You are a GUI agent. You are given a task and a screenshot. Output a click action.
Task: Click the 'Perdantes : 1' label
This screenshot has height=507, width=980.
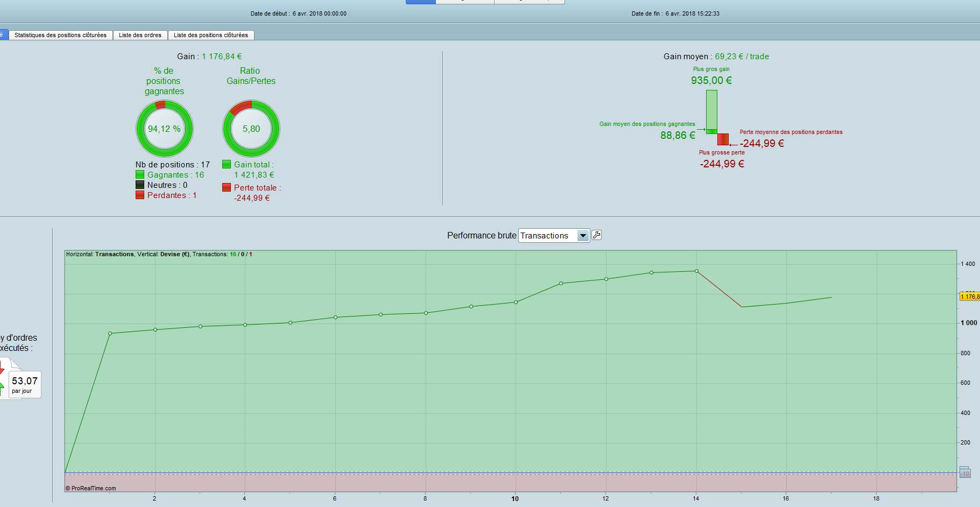point(172,195)
